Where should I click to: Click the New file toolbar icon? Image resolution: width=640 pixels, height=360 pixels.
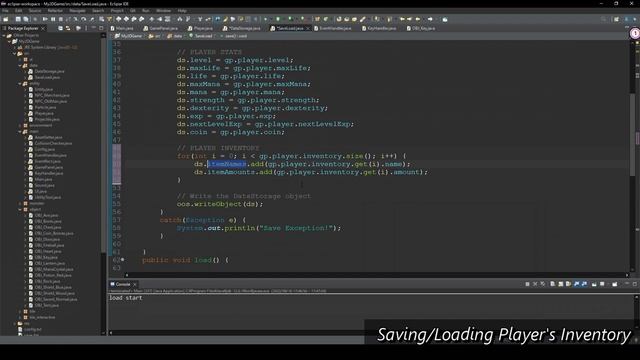6,19
